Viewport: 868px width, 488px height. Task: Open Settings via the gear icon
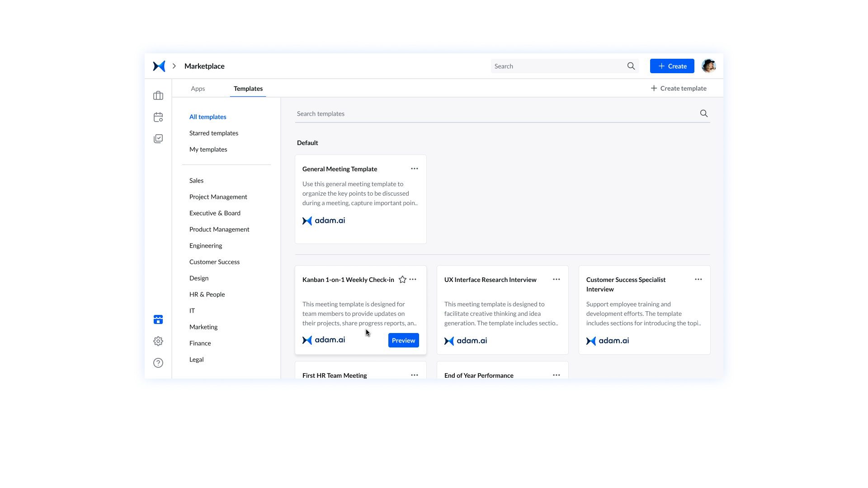pos(158,341)
